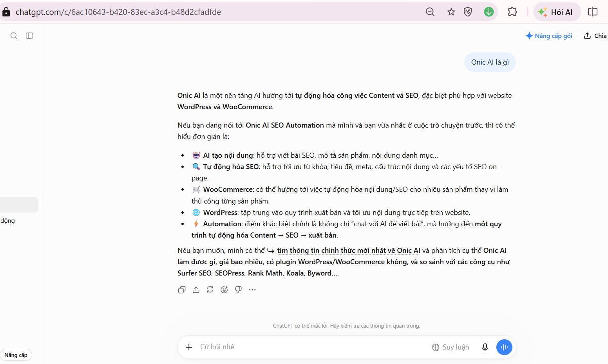Image resolution: width=608 pixels, height=364 pixels.
Task: Copy the response with the copy icon
Action: click(x=182, y=290)
